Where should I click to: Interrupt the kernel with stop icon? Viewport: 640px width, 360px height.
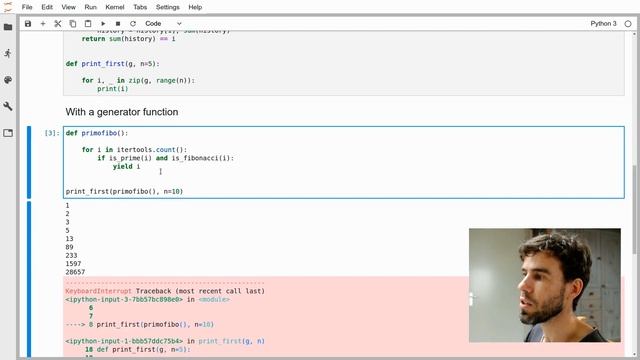coord(118,24)
